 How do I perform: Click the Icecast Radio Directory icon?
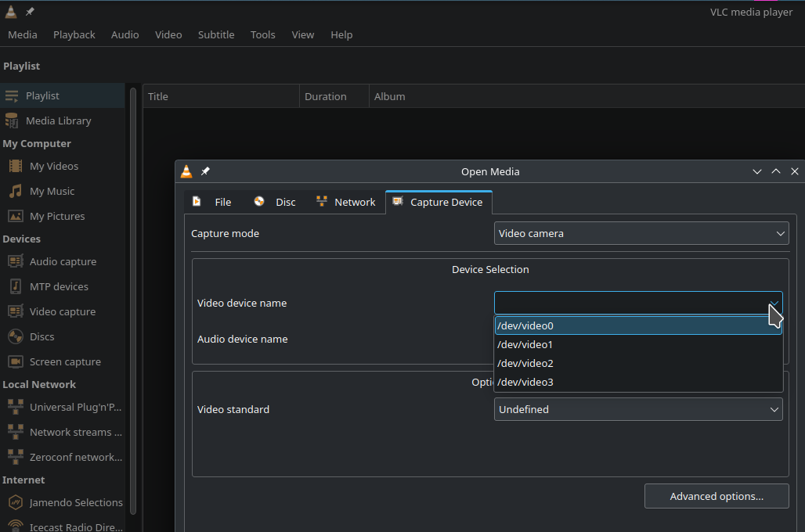[16, 526]
